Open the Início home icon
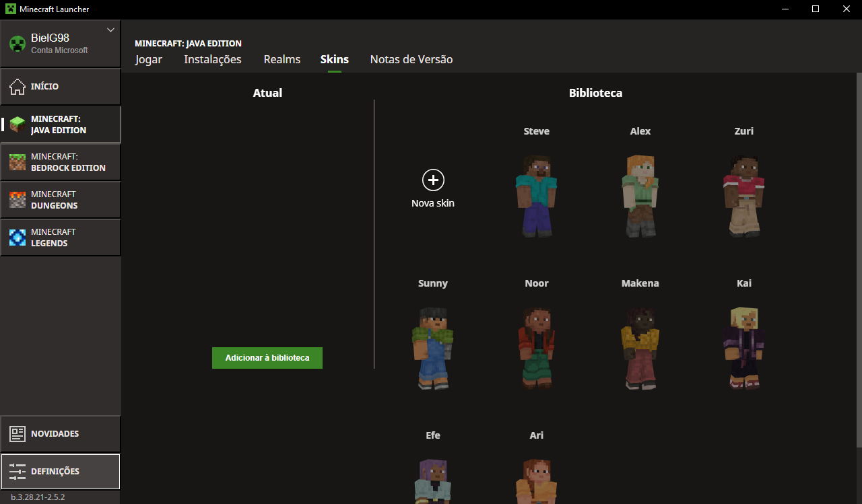862x504 pixels. coord(17,87)
